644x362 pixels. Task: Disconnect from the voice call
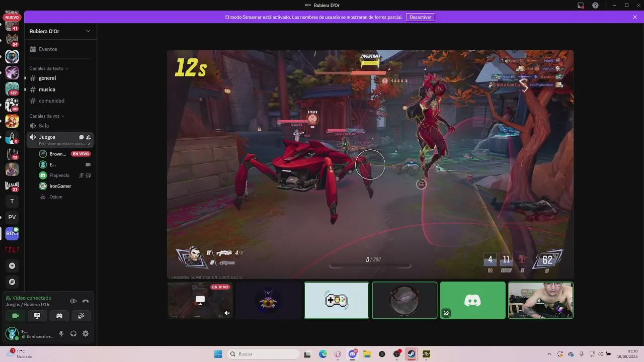point(86,301)
